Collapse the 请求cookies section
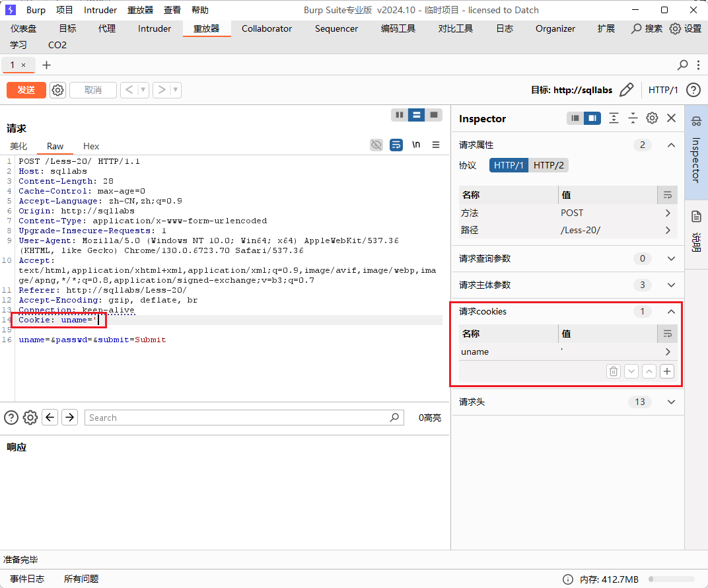 point(671,311)
